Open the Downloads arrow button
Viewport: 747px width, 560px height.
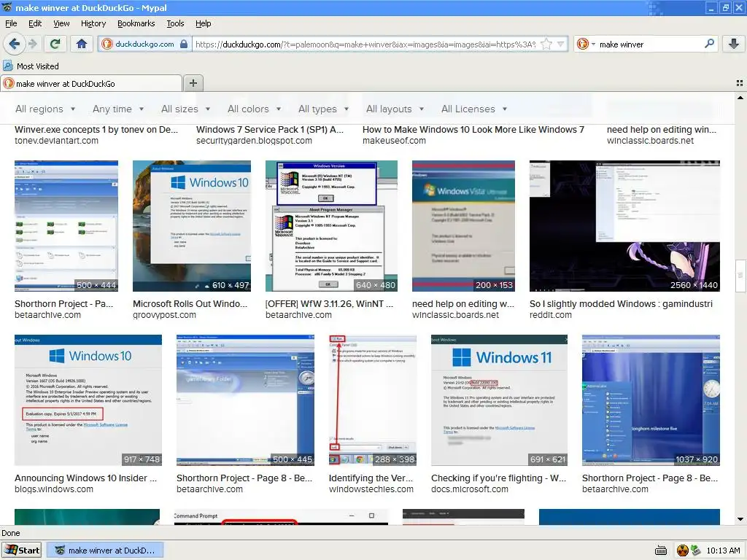[734, 44]
